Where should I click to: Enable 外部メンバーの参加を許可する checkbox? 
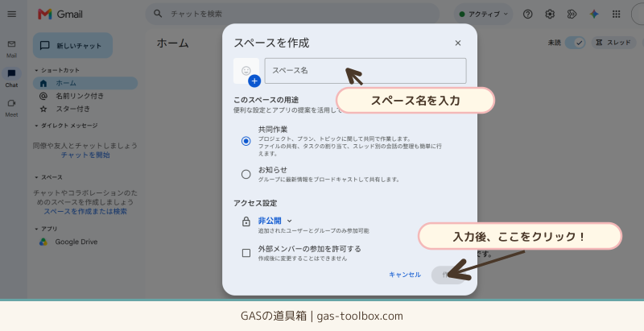(246, 253)
